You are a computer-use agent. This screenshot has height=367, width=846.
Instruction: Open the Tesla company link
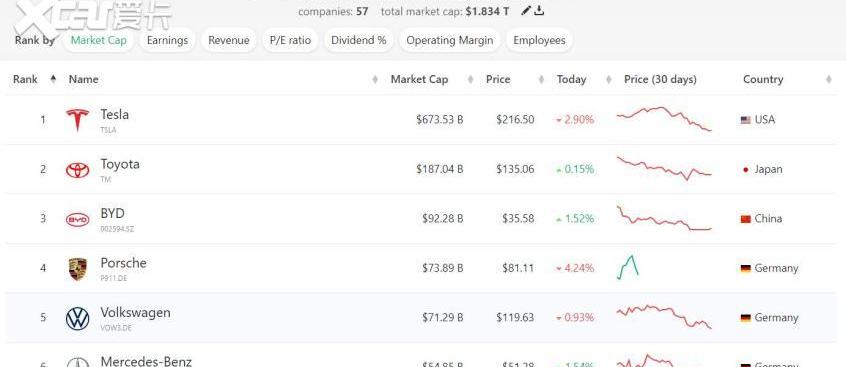114,114
